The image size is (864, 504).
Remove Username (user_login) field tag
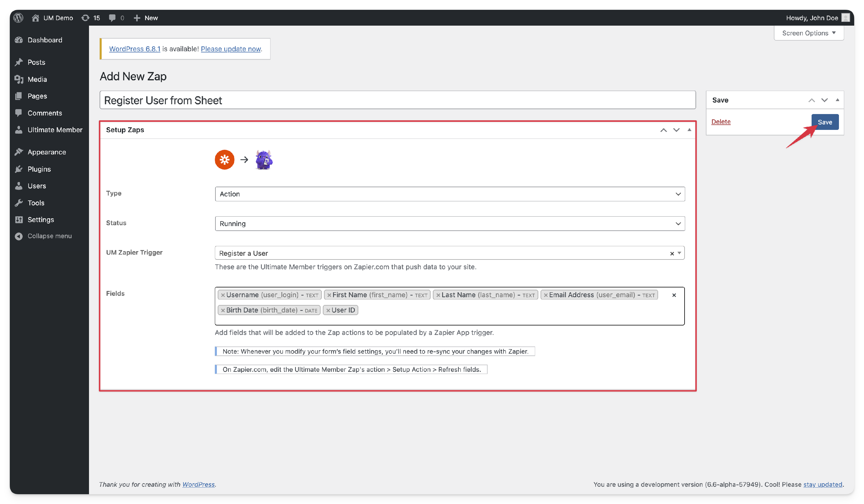223,295
